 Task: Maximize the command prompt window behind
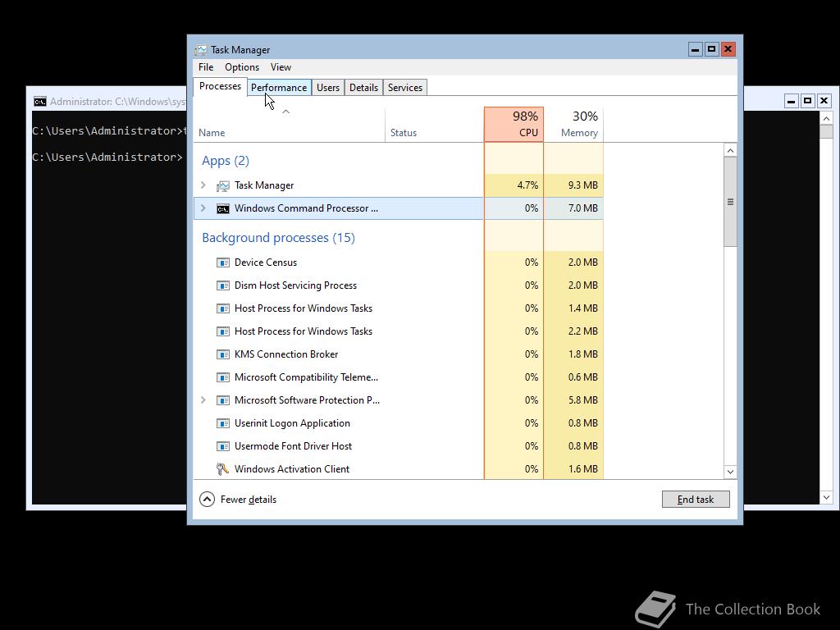(808, 101)
